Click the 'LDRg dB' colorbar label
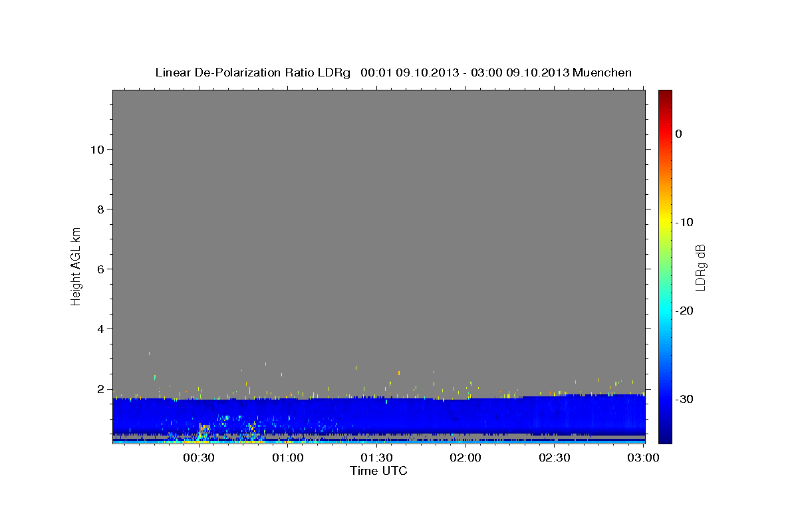This screenshot has height=532, width=798. [x=700, y=267]
